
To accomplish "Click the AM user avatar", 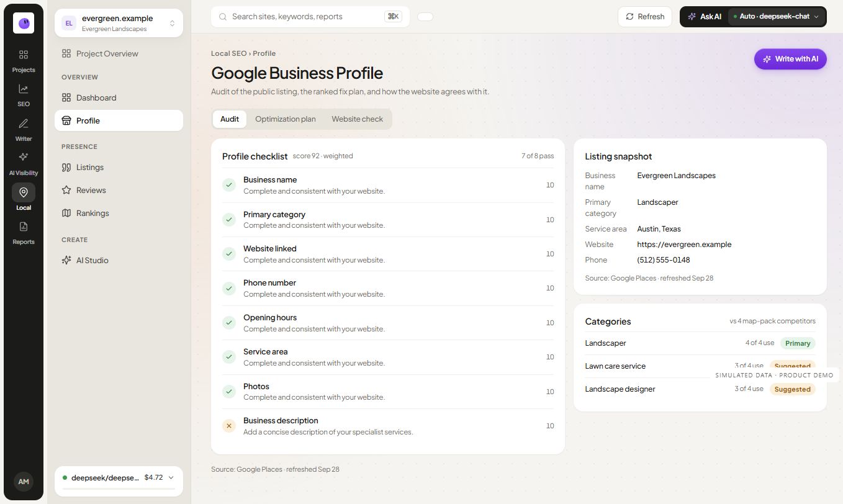I will pyautogui.click(x=24, y=482).
